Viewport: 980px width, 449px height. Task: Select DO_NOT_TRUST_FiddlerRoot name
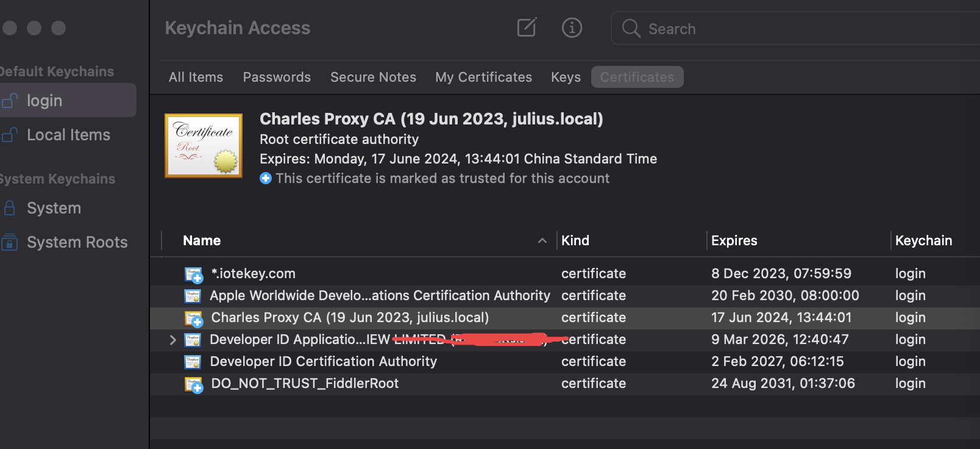305,383
